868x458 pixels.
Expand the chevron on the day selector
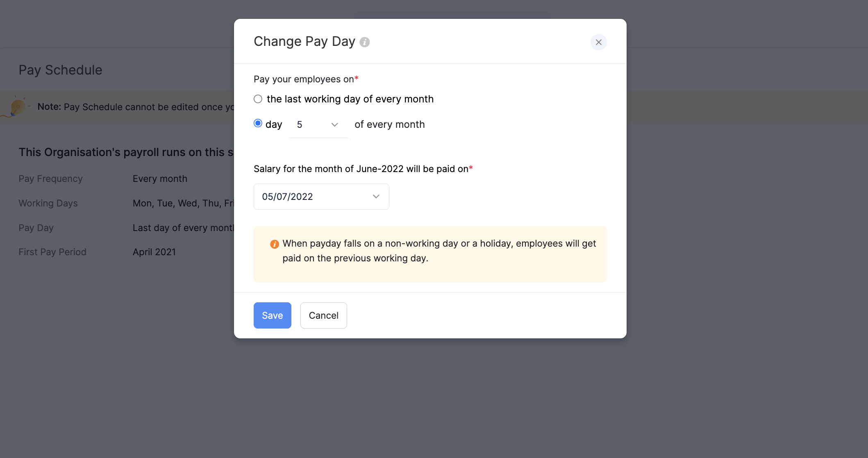tap(334, 125)
